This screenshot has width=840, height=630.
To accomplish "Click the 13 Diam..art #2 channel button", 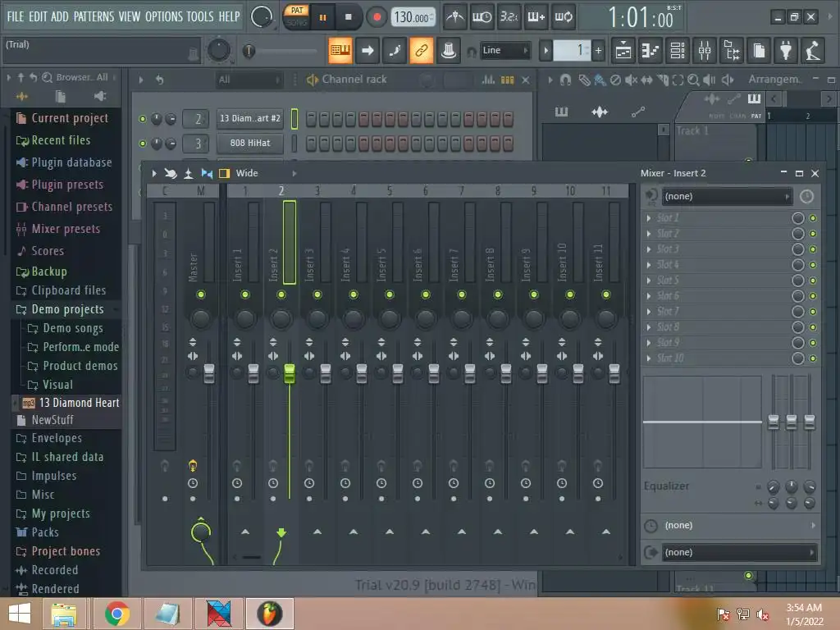I will (x=250, y=118).
